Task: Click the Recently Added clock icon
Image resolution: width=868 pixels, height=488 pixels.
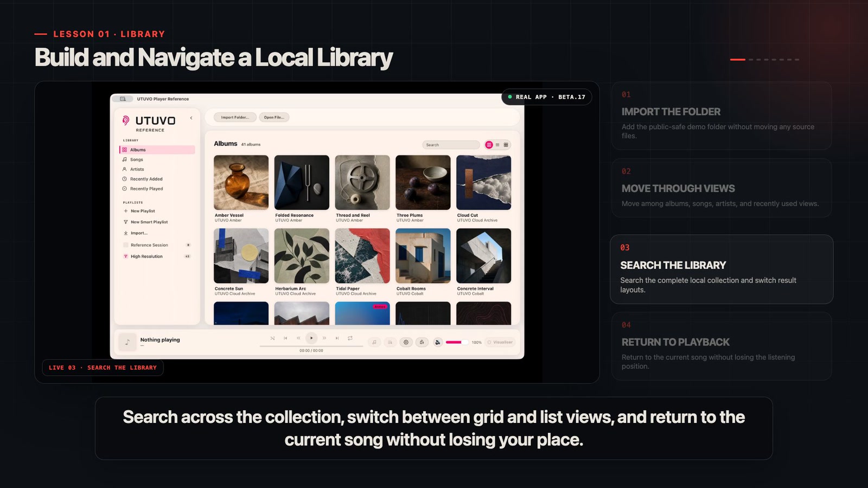Action: [x=125, y=179]
